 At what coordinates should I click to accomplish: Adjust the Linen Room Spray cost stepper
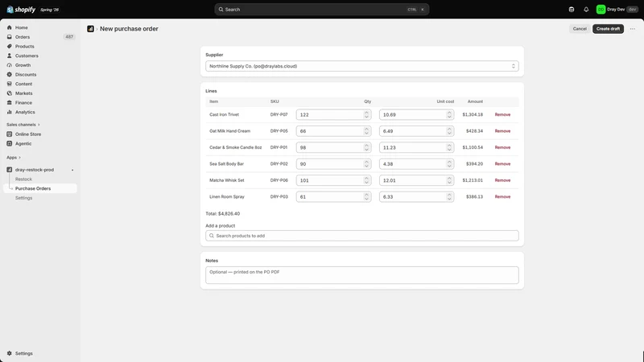449,196
